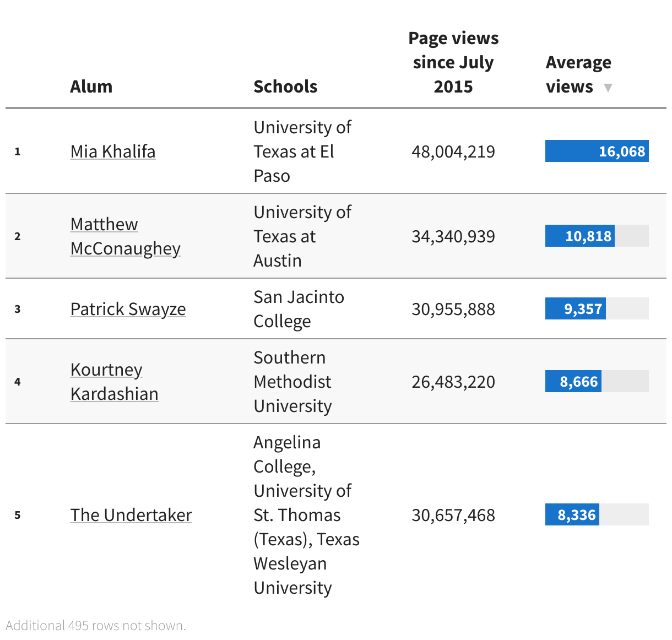Click the 8,666 average views bar
Viewport: 672px width, 640px height.
573,382
